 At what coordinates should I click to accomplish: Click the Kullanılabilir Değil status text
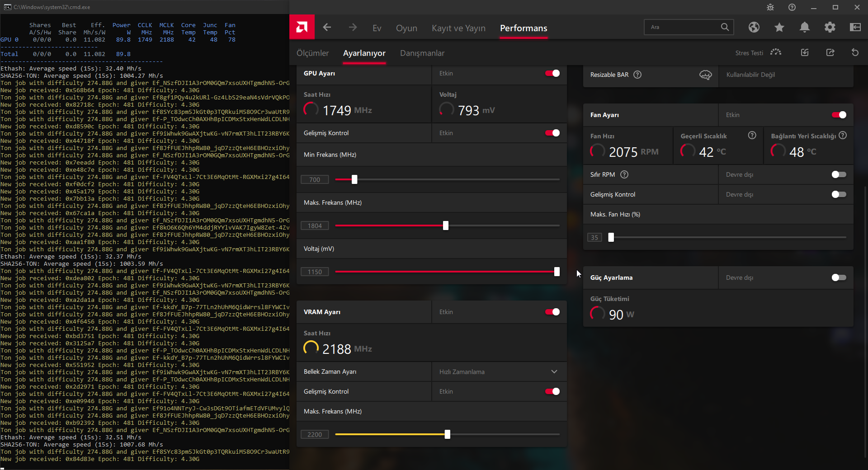pyautogui.click(x=750, y=75)
